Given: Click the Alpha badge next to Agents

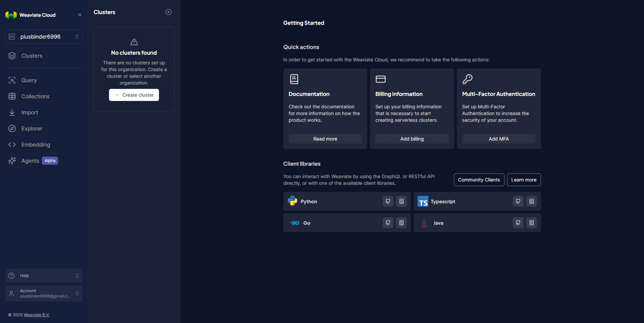Looking at the screenshot, I should pyautogui.click(x=50, y=161).
